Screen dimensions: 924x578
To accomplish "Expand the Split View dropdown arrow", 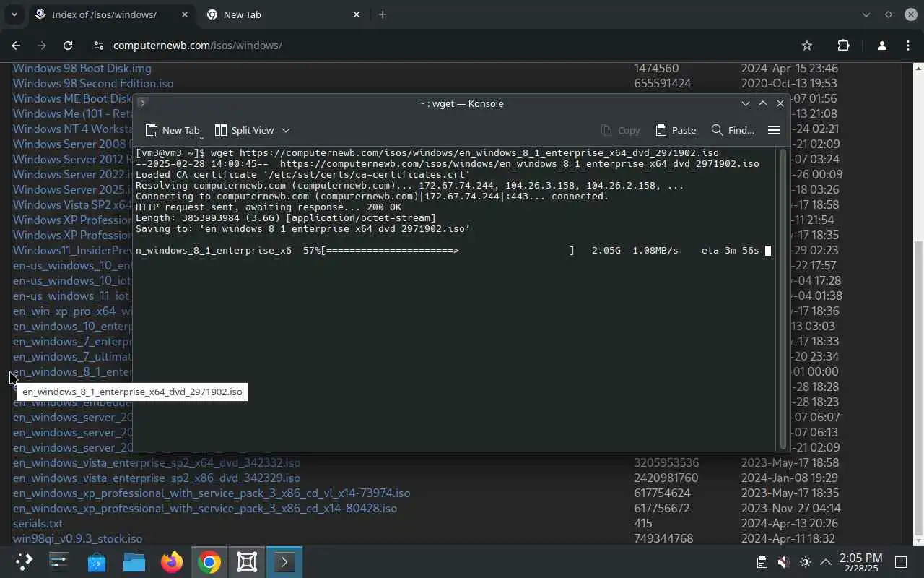I will (285, 130).
